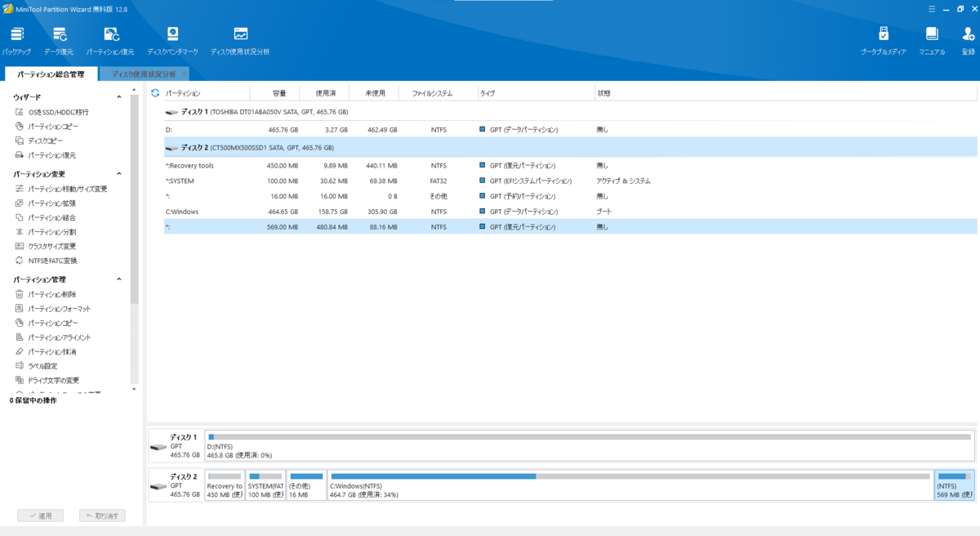Select パーティション移動/サイズ変更
The image size is (980, 536).
(x=61, y=189)
